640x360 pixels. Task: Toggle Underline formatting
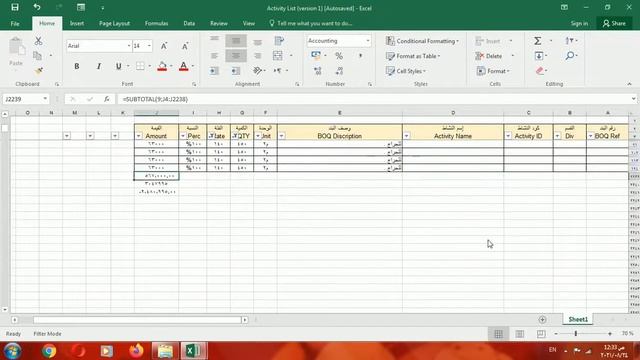click(118, 66)
